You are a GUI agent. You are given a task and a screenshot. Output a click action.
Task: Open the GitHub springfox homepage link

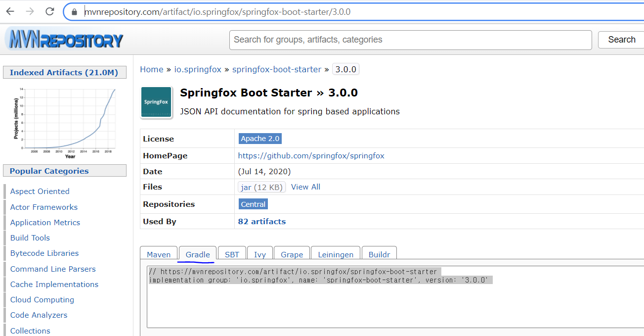coord(311,155)
